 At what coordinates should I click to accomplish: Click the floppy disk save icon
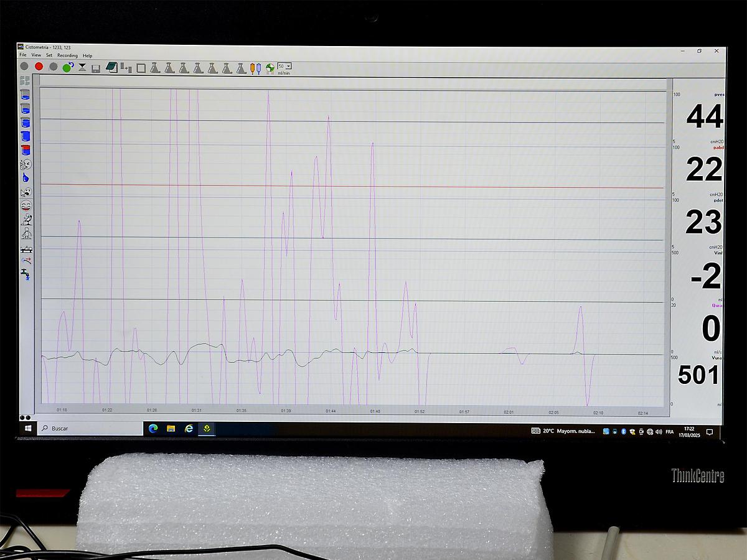pos(96,68)
